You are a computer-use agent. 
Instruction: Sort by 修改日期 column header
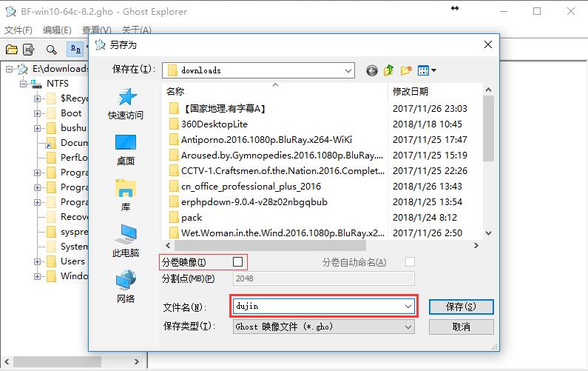(x=435, y=91)
